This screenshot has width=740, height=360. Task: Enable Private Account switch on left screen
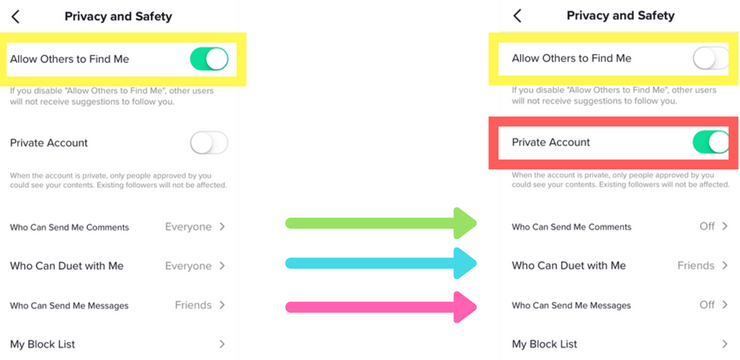point(209,142)
